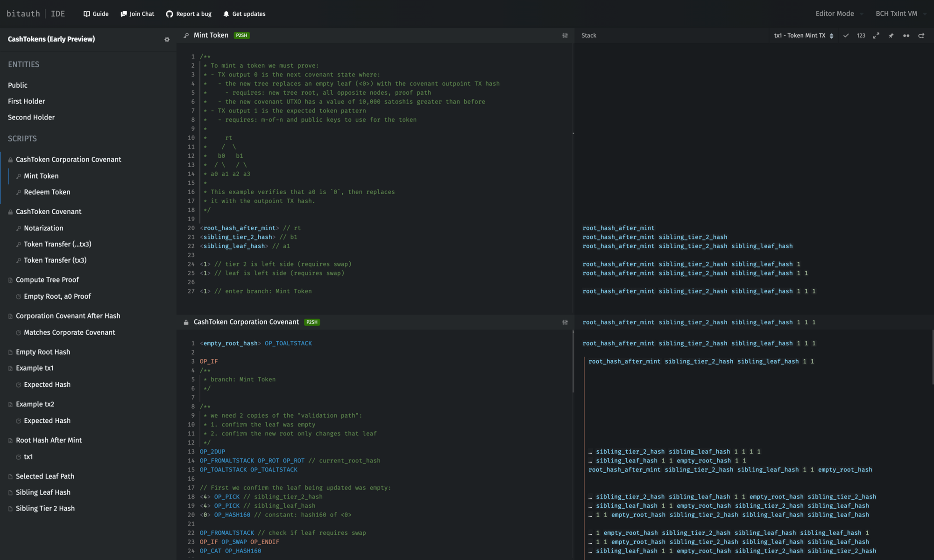Click the Report a bug link

click(x=189, y=14)
